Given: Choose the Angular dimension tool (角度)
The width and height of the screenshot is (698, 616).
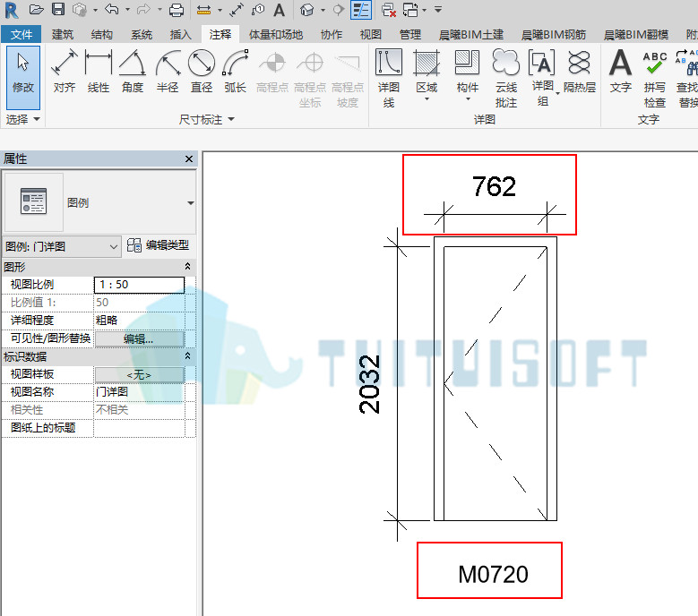Looking at the screenshot, I should pyautogui.click(x=133, y=72).
